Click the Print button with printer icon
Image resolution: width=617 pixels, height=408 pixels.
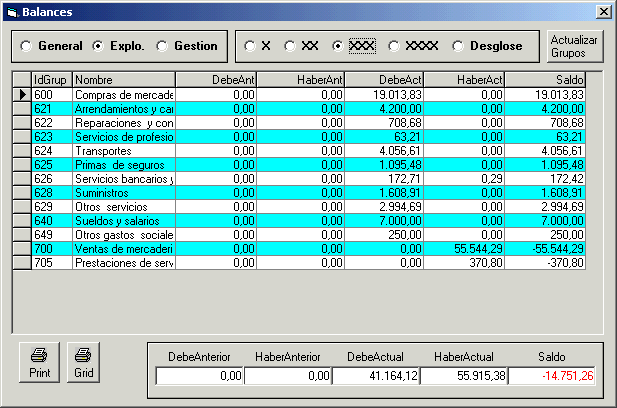tap(38, 362)
